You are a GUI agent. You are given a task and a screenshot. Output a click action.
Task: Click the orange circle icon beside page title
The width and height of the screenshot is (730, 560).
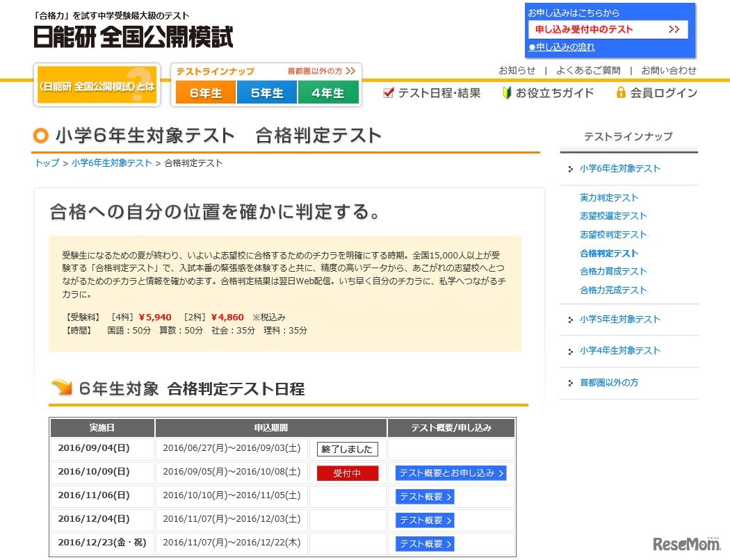coord(41,135)
